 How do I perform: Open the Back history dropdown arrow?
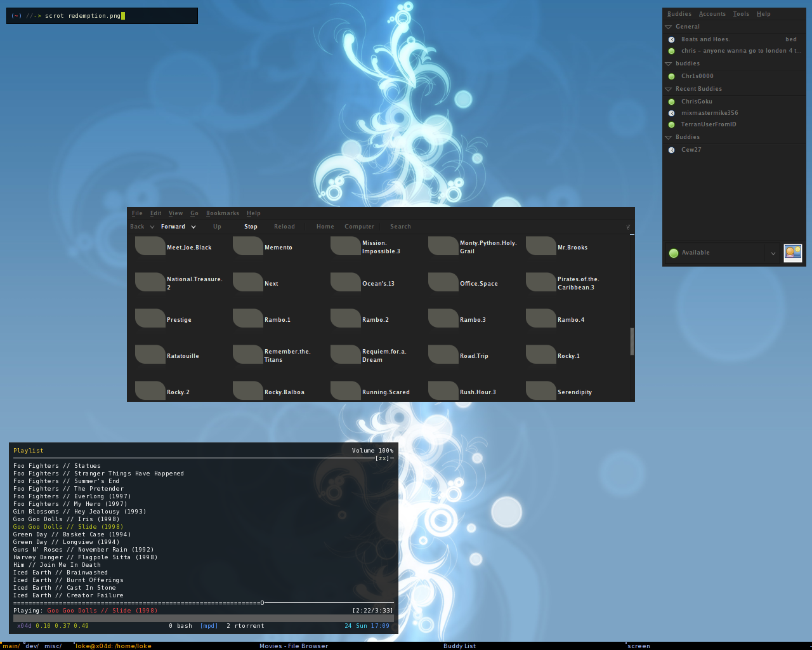(152, 227)
